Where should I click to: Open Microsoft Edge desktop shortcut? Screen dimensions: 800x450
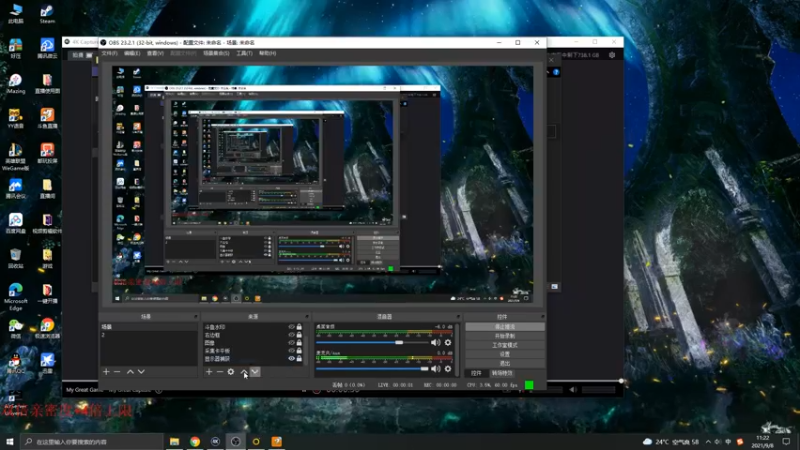pyautogui.click(x=15, y=296)
